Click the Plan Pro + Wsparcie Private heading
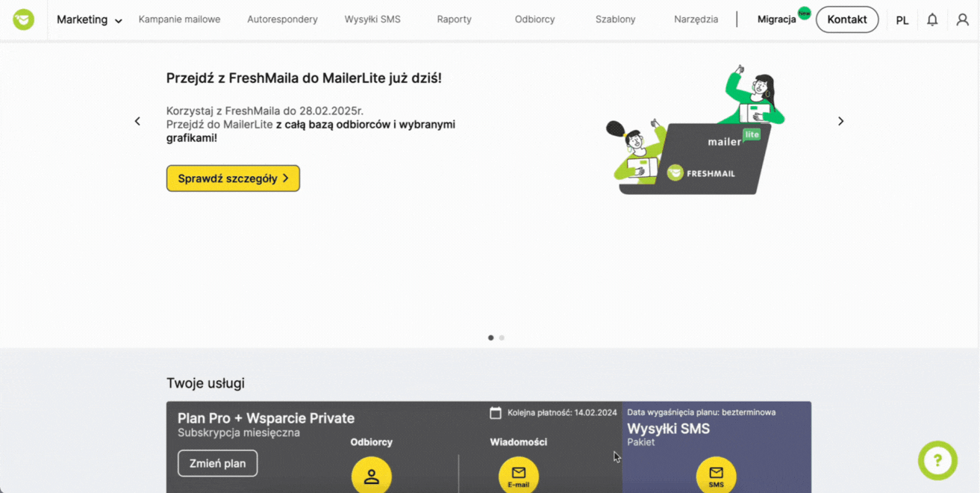The width and height of the screenshot is (980, 493). tap(266, 418)
